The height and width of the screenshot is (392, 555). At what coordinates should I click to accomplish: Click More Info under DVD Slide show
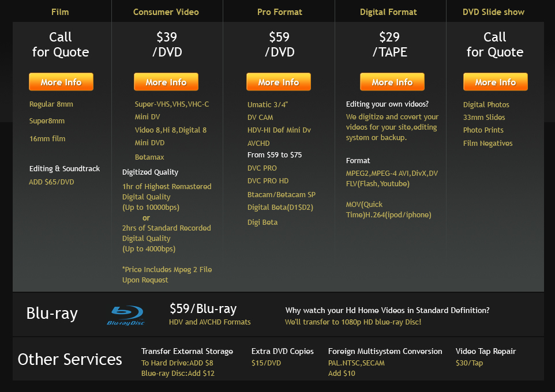click(x=495, y=81)
